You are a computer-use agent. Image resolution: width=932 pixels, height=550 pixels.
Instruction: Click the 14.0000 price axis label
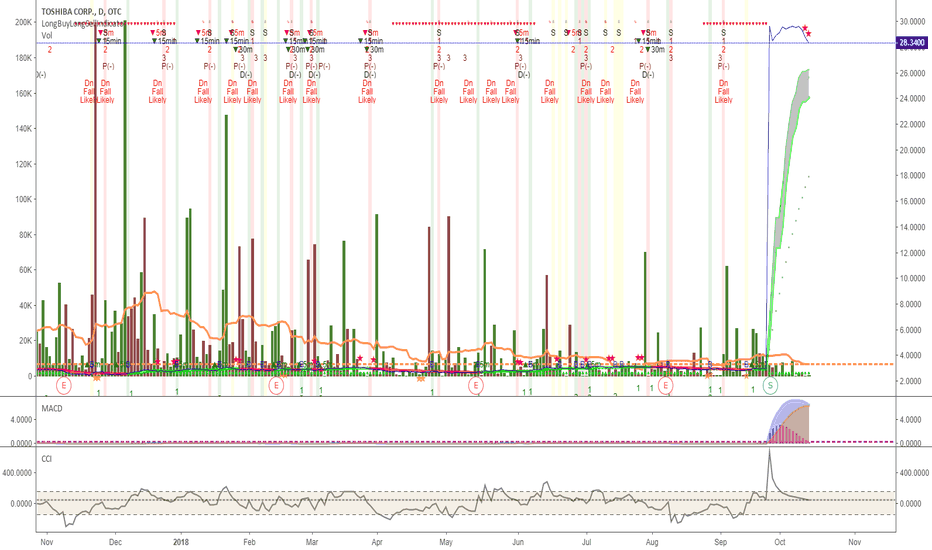point(912,227)
